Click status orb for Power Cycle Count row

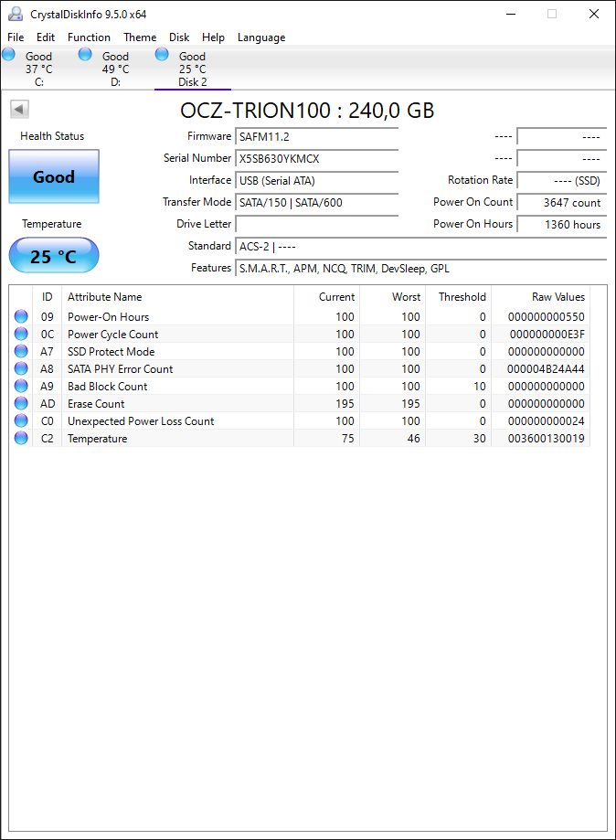tap(21, 334)
